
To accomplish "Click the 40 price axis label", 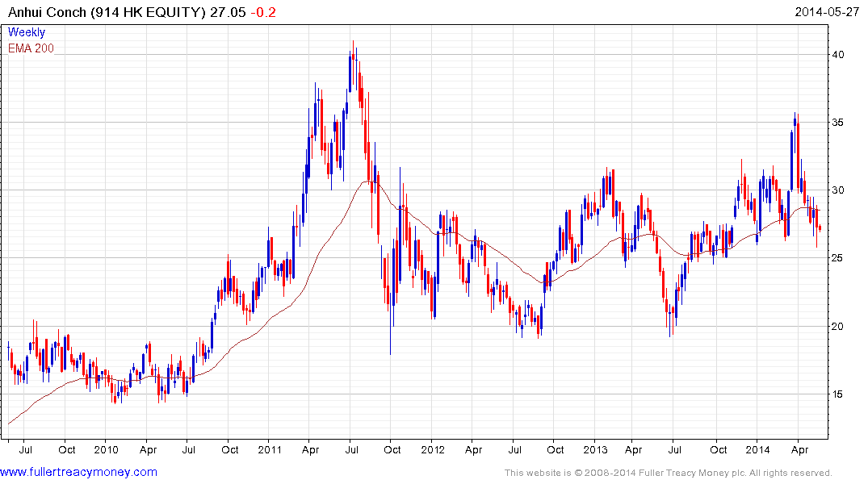I will (837, 54).
